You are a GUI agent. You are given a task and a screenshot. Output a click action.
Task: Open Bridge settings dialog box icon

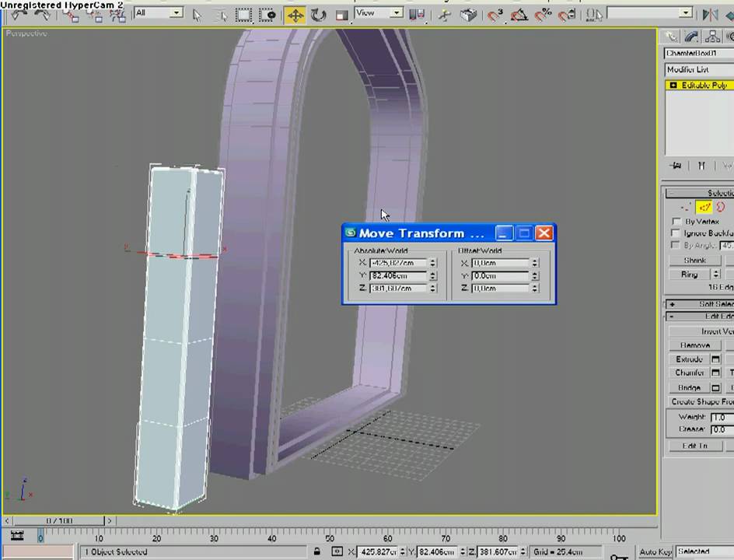(715, 387)
